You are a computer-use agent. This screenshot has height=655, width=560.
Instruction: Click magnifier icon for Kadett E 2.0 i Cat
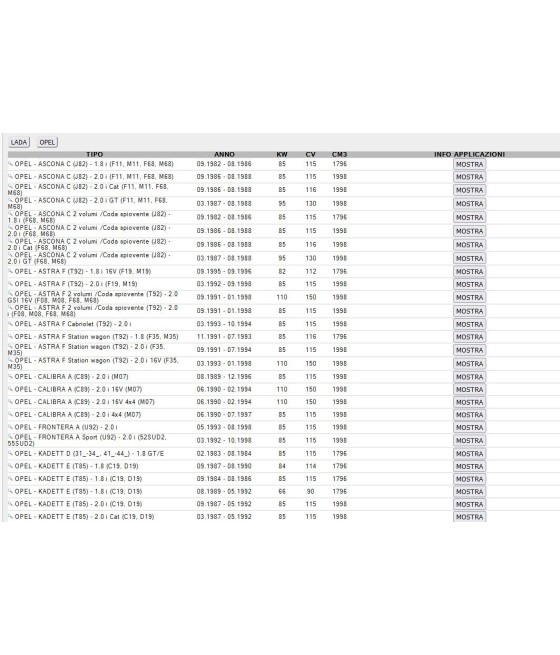click(10, 516)
